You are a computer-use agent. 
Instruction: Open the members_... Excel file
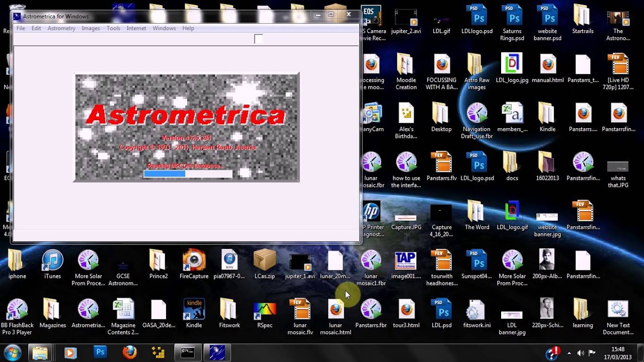pos(512,118)
